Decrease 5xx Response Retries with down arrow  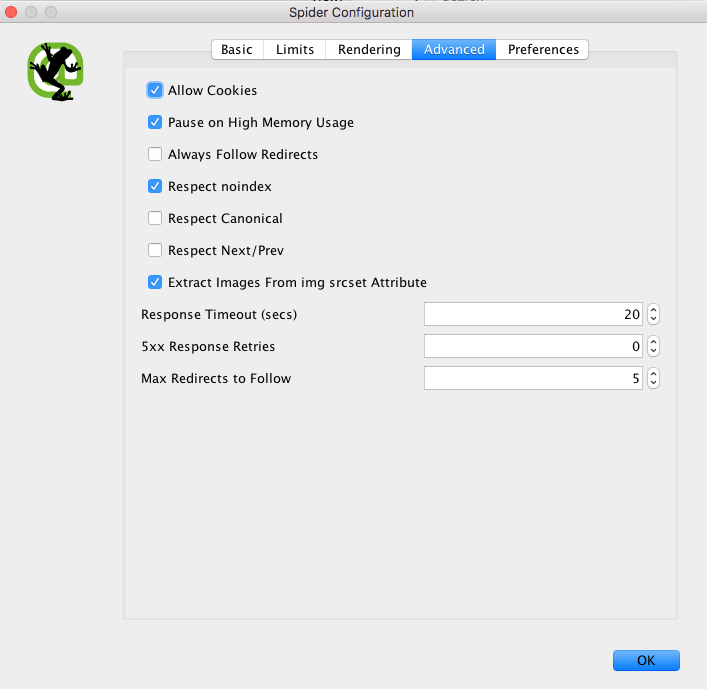[x=653, y=351]
